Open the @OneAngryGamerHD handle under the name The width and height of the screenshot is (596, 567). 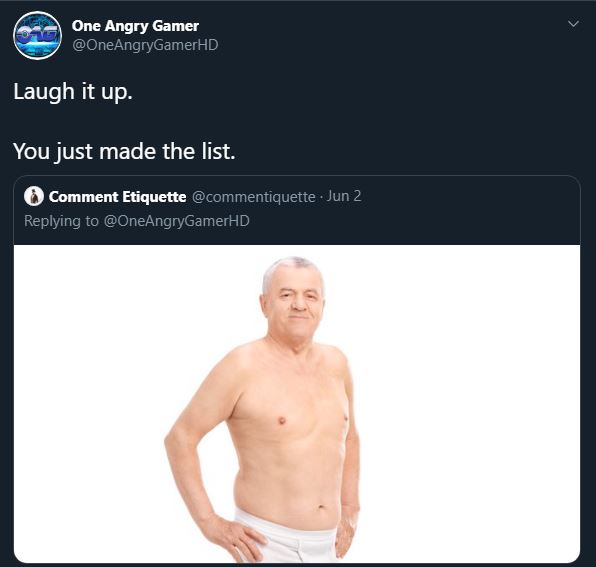click(145, 45)
